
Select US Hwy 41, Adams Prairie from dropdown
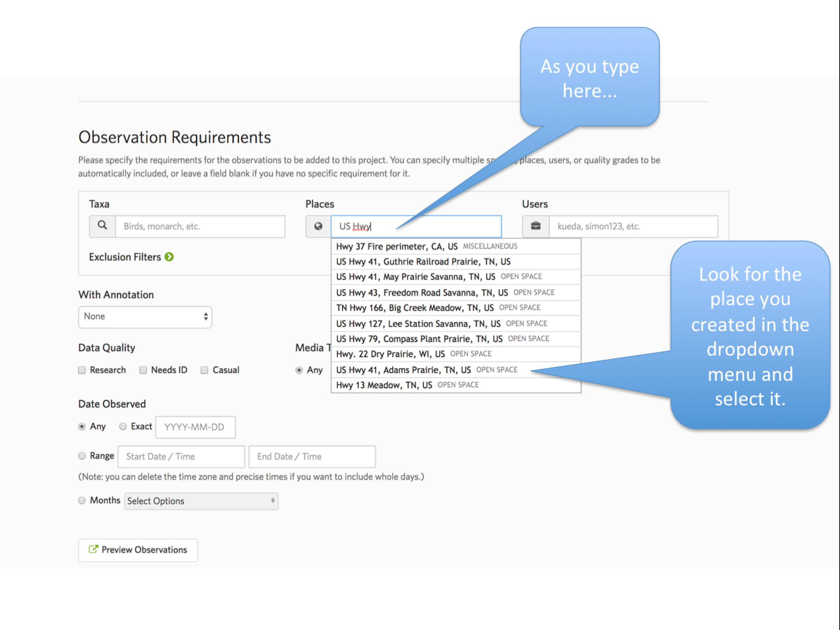point(403,370)
